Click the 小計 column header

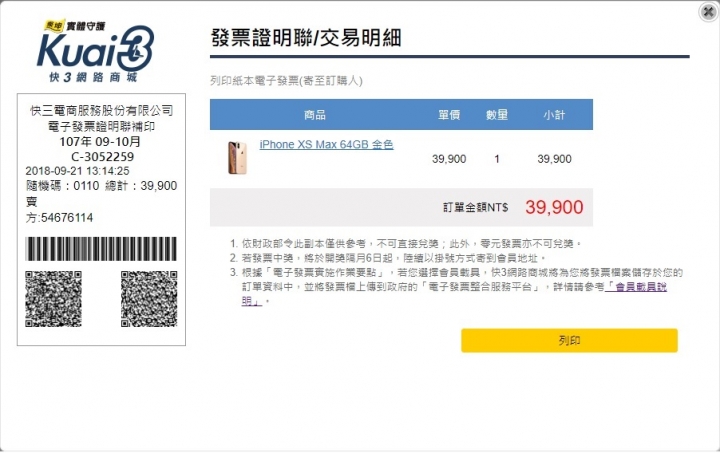tap(554, 115)
